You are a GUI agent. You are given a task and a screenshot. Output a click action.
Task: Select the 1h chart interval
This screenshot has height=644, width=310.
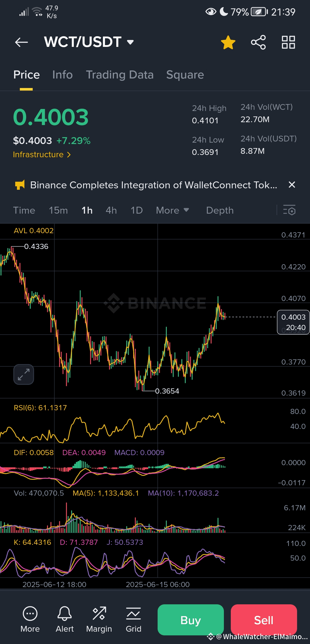[x=87, y=210]
